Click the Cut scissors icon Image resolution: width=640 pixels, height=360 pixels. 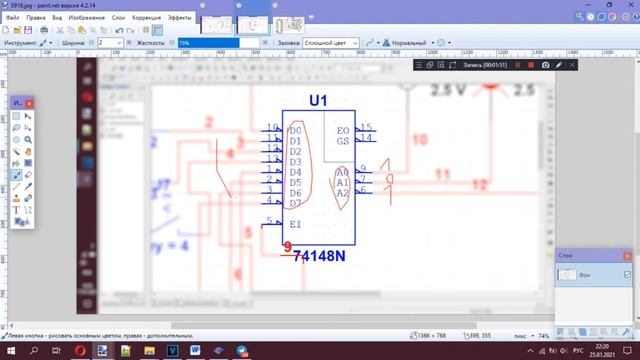point(60,30)
